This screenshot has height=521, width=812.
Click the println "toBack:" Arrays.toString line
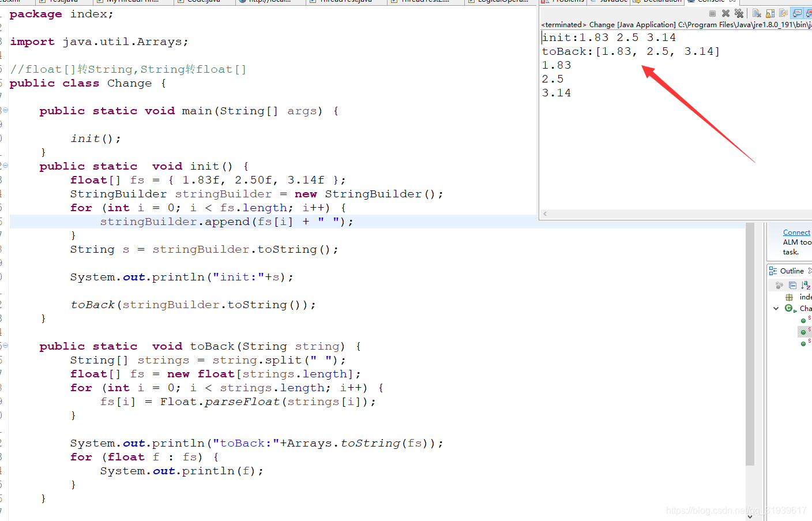click(257, 443)
